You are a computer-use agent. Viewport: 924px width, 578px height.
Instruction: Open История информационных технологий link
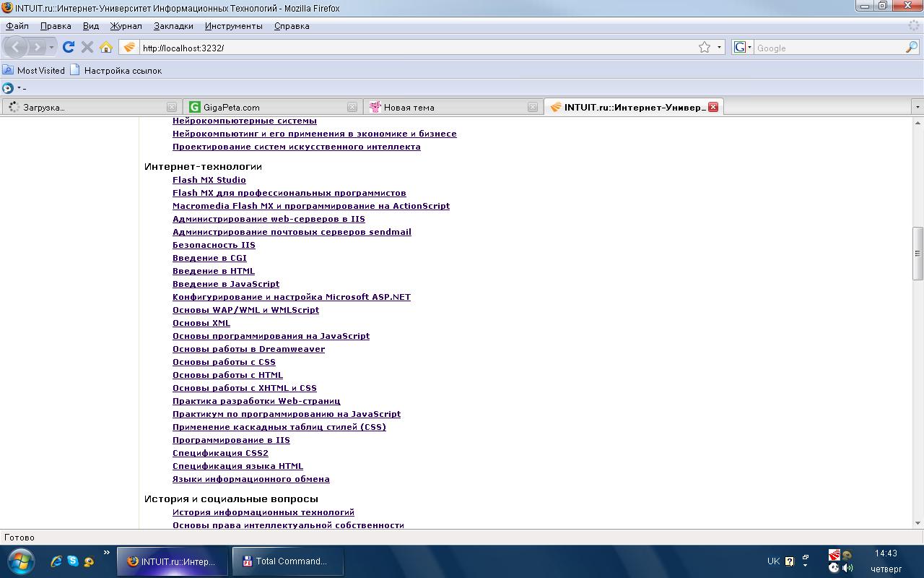[263, 512]
